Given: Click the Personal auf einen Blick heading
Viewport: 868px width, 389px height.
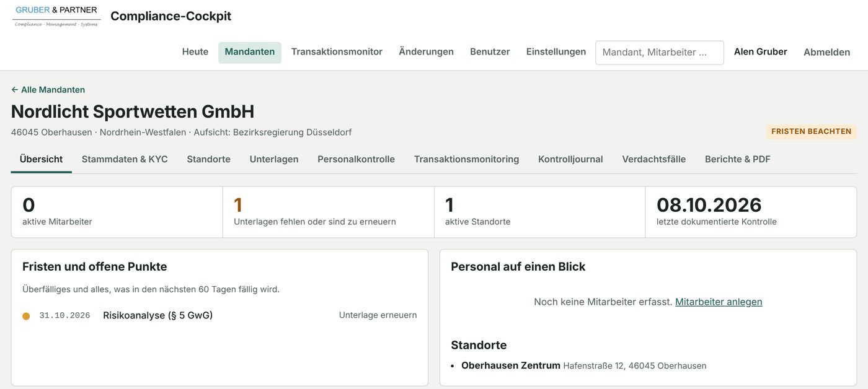Looking at the screenshot, I should click(x=518, y=267).
